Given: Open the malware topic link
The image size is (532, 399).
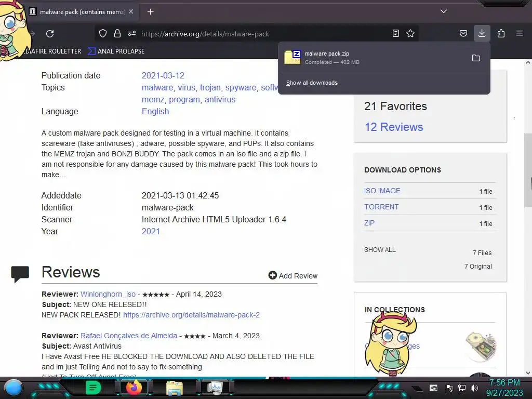Looking at the screenshot, I should point(157,87).
